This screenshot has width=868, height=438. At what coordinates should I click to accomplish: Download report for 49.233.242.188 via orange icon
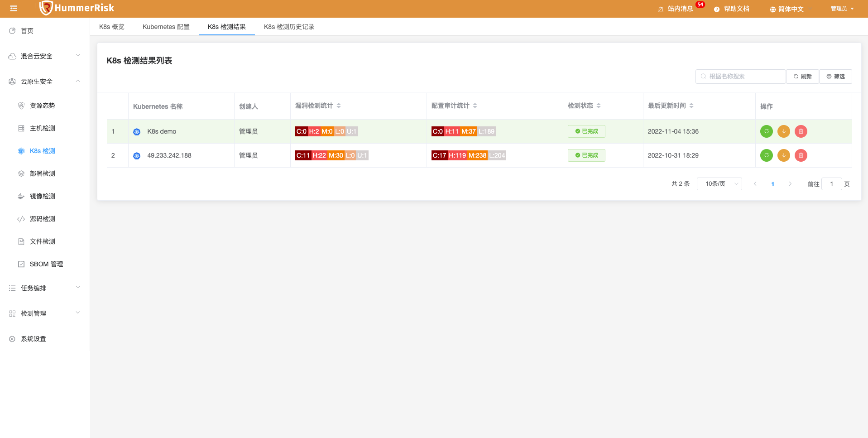tap(783, 155)
